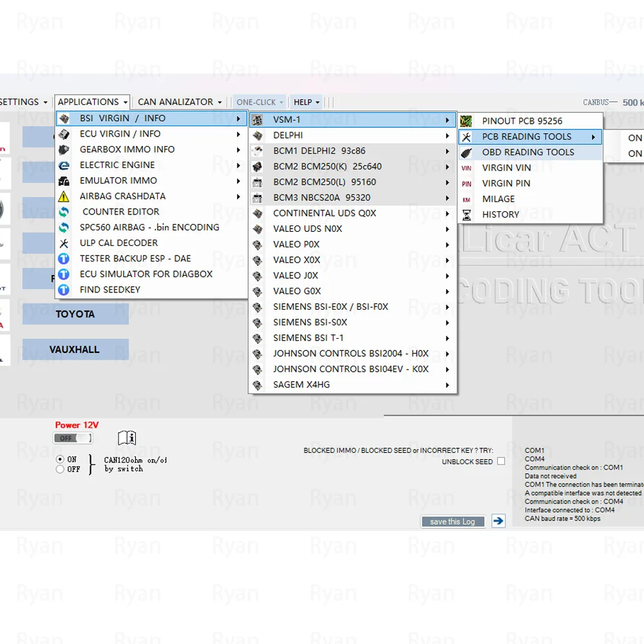This screenshot has height=644, width=644.
Task: Click the save this Log button
Action: tap(453, 522)
